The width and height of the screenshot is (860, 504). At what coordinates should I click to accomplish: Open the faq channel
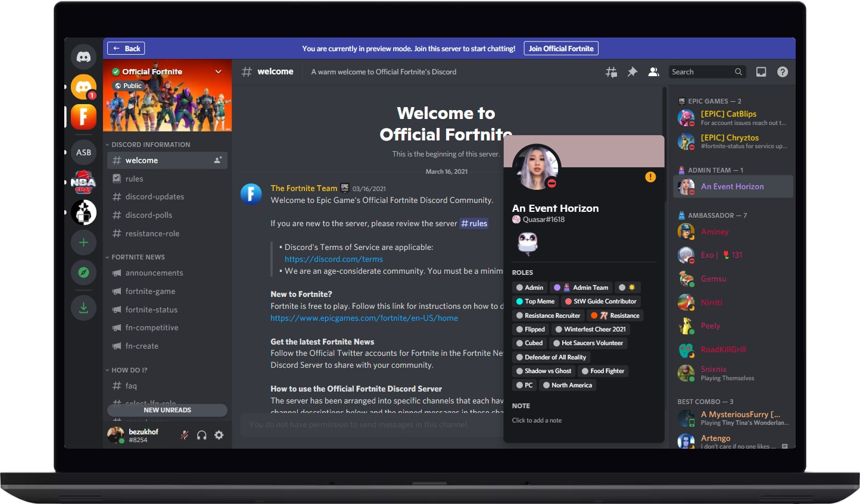click(167, 386)
